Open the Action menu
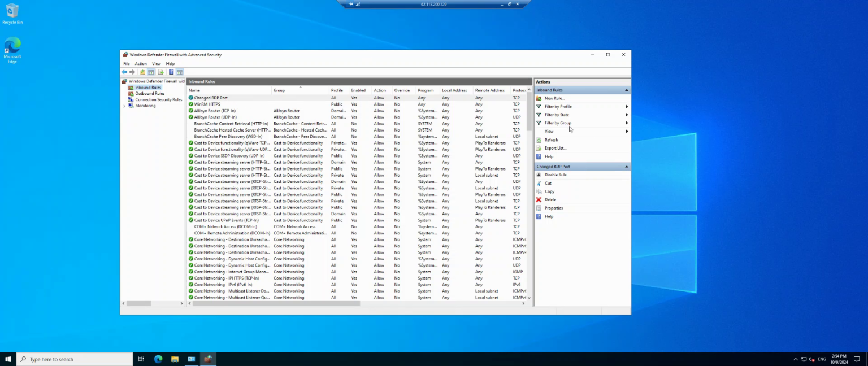 point(140,63)
